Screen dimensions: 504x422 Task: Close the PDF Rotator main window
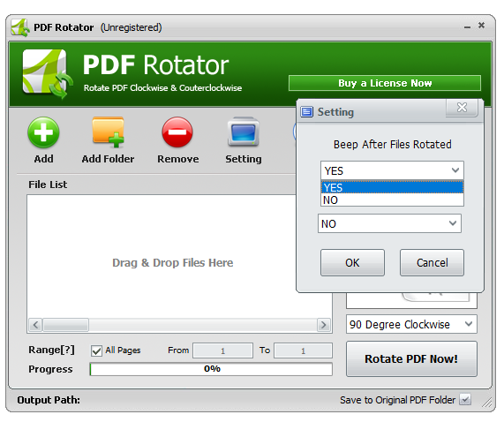[481, 25]
